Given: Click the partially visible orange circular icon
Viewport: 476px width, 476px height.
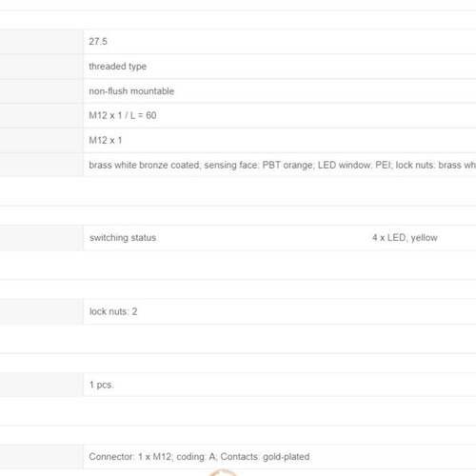Looking at the screenshot, I should tap(224, 472).
